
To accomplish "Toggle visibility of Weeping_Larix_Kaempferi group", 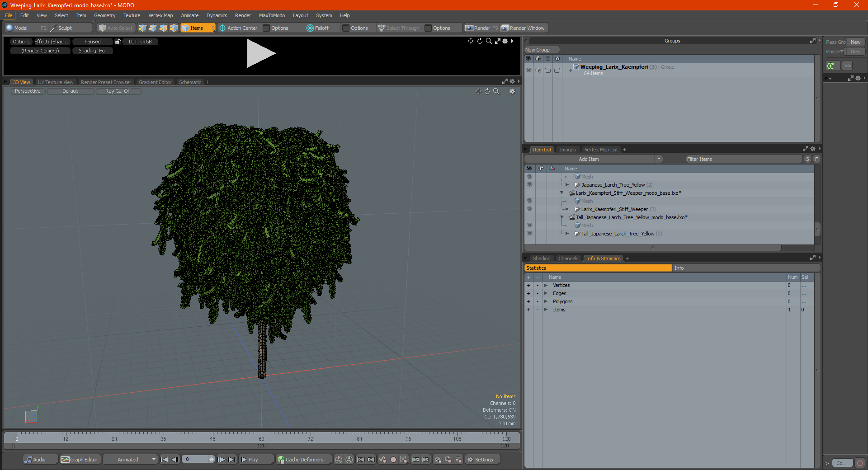I will tap(528, 70).
